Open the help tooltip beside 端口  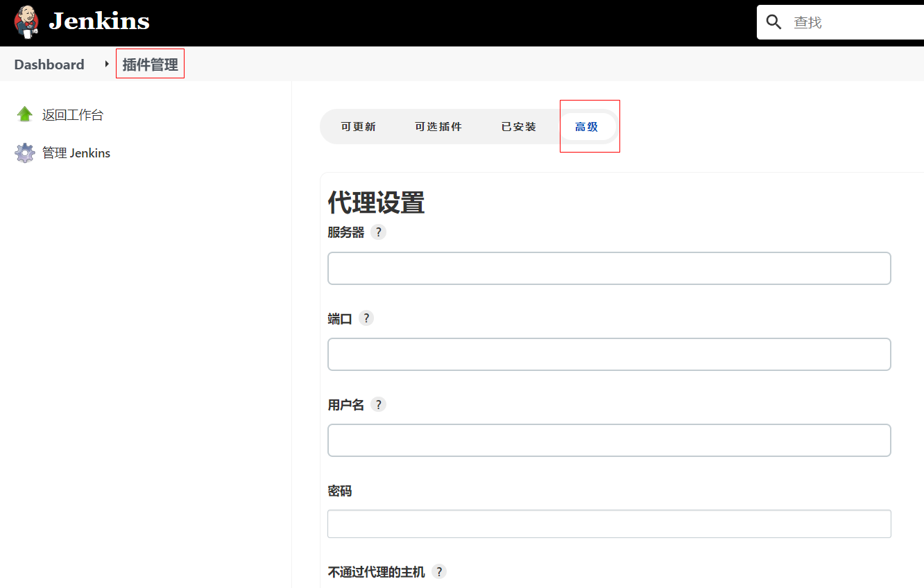pos(366,318)
